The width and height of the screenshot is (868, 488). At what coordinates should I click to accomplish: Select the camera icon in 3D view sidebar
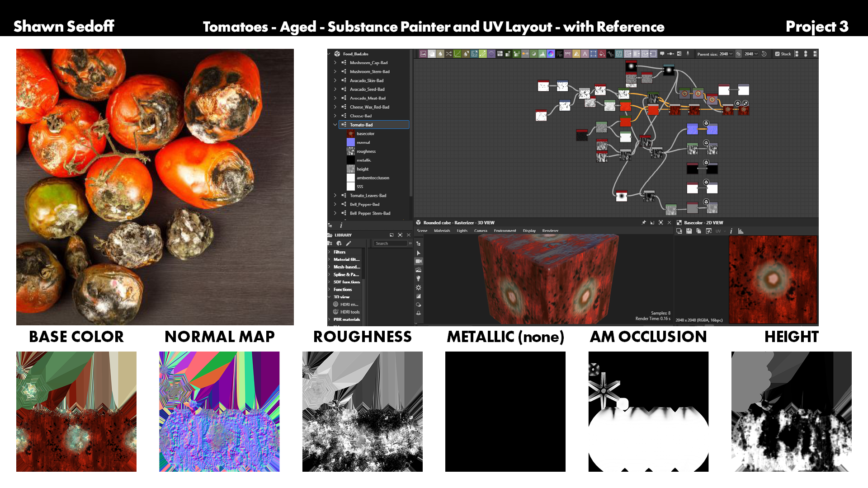(x=419, y=261)
